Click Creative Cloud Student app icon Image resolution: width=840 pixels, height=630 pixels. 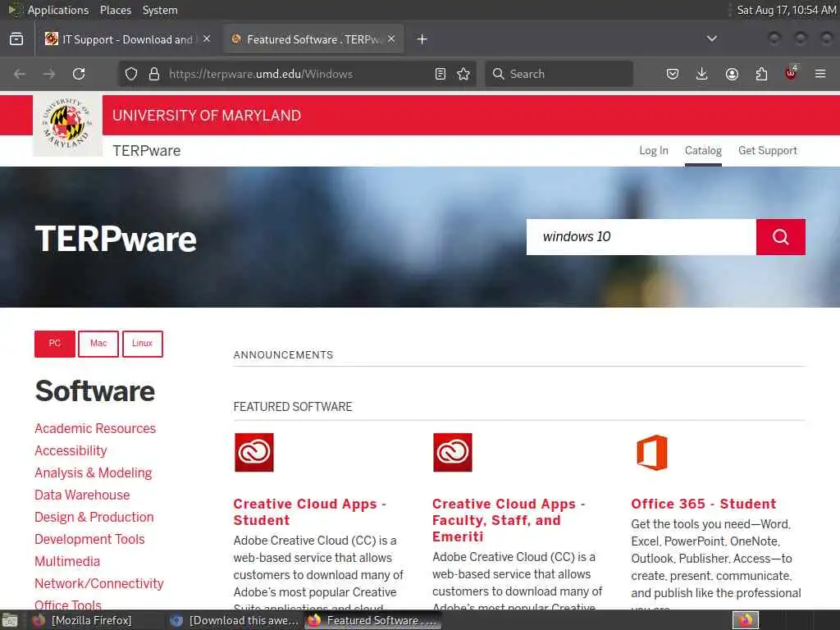(254, 453)
